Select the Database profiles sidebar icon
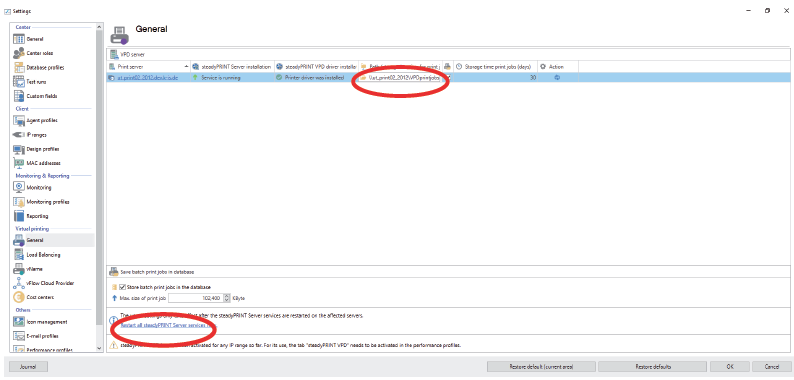794x380 pixels. click(x=19, y=67)
